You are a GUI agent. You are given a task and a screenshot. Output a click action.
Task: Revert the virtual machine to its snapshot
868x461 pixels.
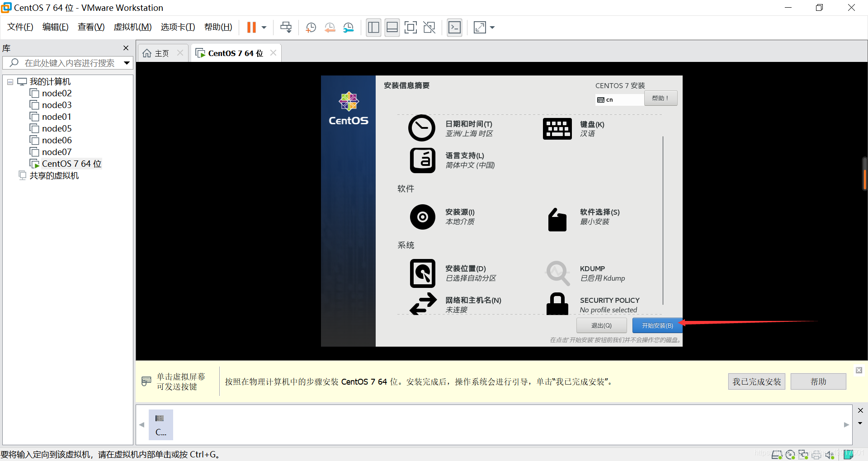click(330, 28)
